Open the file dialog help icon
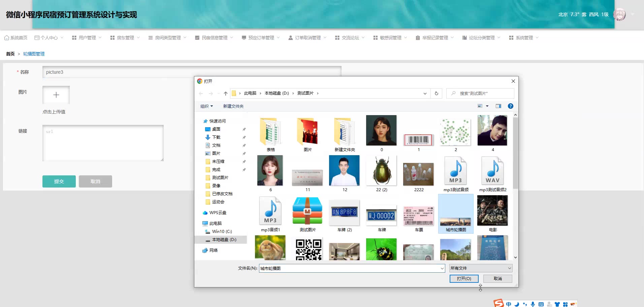644x307 pixels. pyautogui.click(x=510, y=106)
